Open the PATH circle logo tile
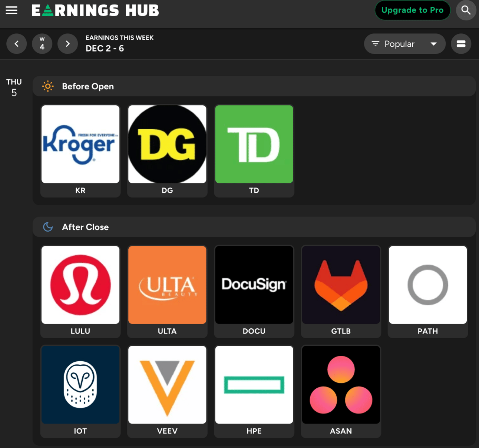This screenshot has height=448, width=479. click(428, 285)
